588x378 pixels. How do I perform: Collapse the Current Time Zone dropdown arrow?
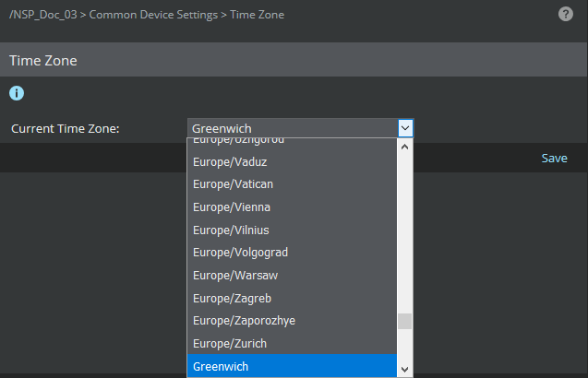[405, 128]
